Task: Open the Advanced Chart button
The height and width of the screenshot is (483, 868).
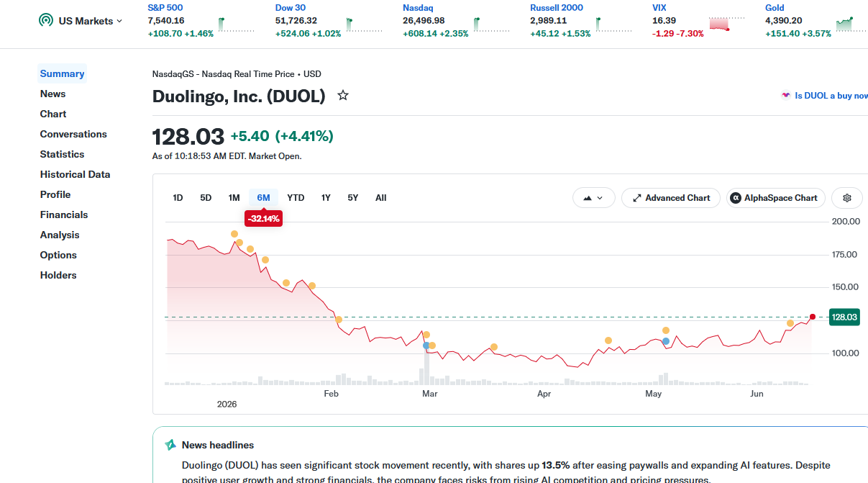Action: 671,198
